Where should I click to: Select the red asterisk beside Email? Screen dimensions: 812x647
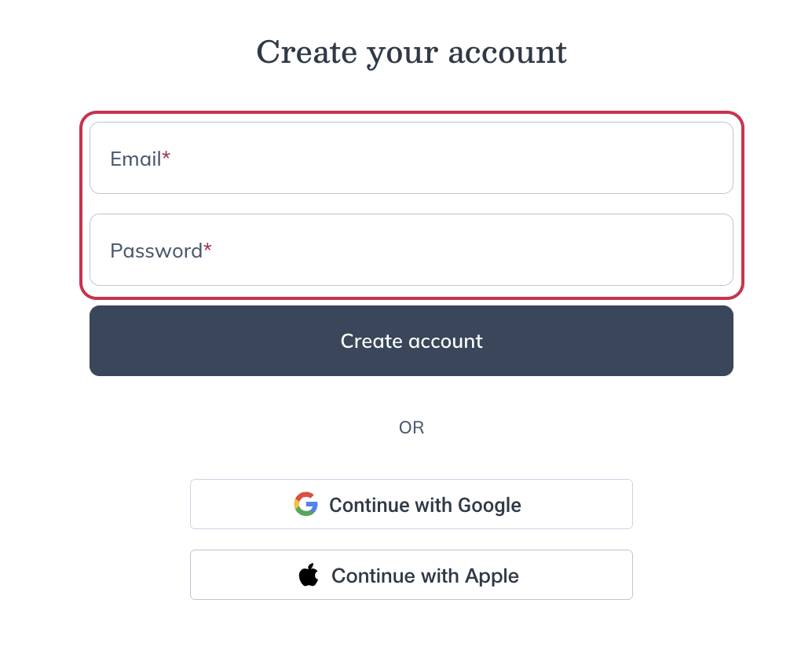click(166, 154)
